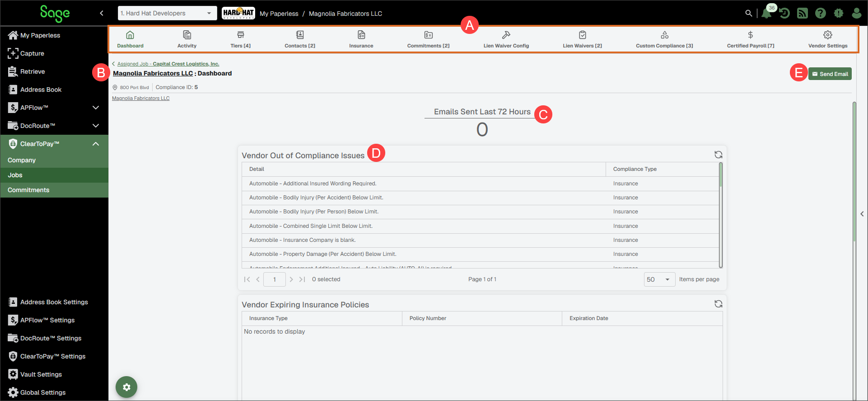
Task: Select Company under ClearToPay
Action: [54, 160]
